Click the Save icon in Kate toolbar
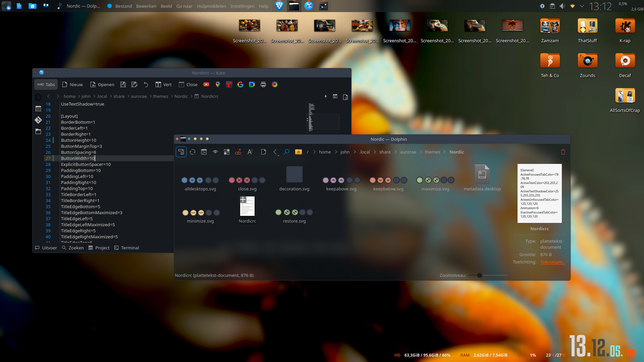644x362 pixels. pyautogui.click(x=123, y=84)
